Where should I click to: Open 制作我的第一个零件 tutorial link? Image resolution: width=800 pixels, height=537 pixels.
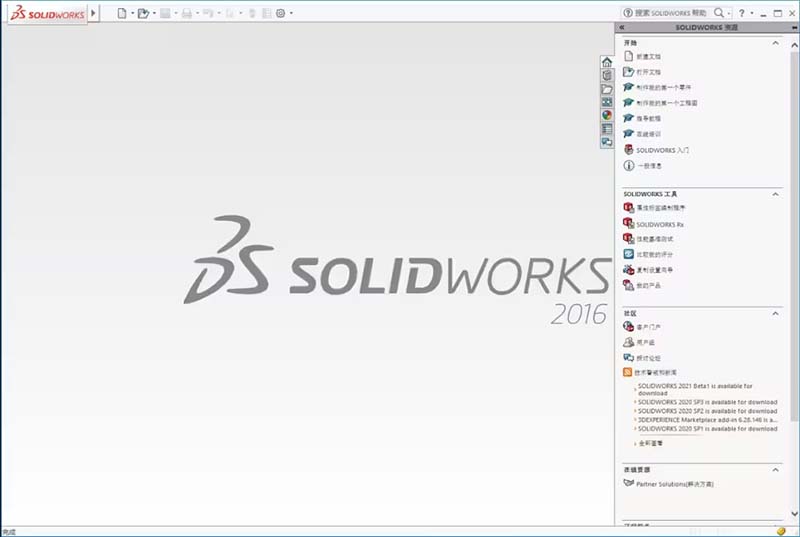(664, 87)
